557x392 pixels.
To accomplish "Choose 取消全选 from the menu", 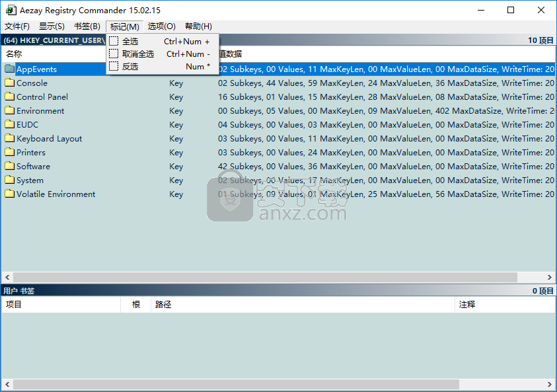I will pyautogui.click(x=163, y=54).
